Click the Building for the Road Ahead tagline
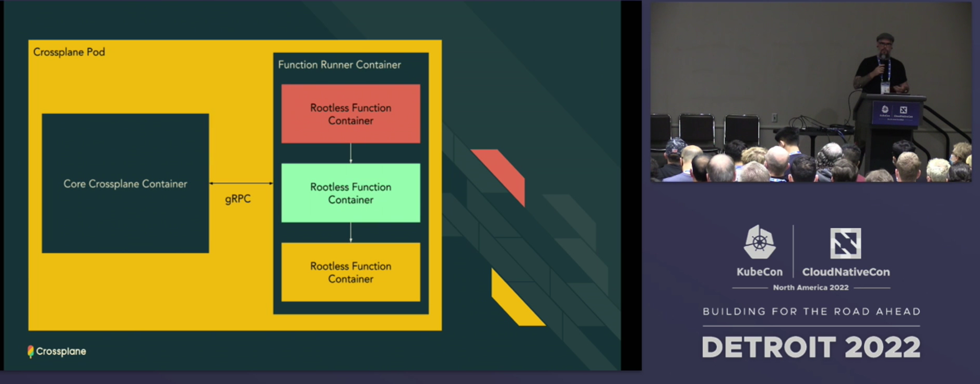The width and height of the screenshot is (980, 384). point(811,311)
